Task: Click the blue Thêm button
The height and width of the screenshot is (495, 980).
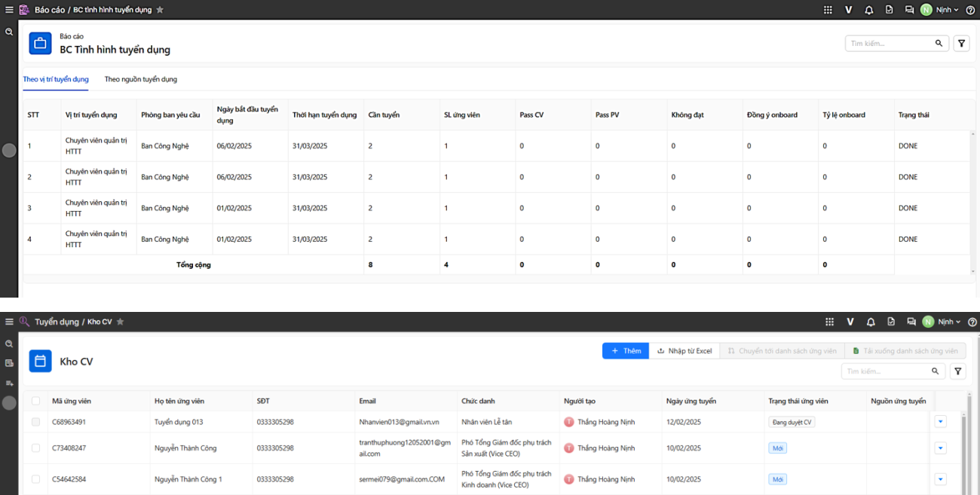Action: pos(625,351)
